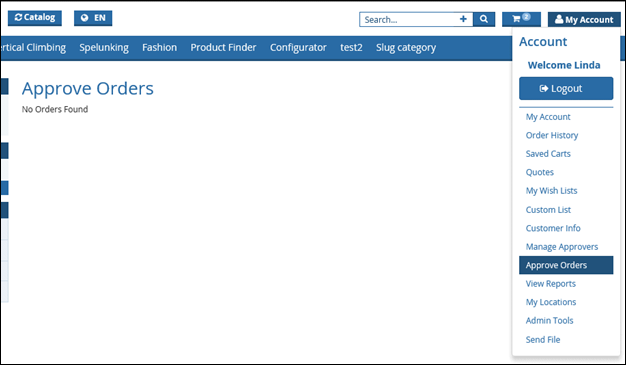Open Manage Approvers page

click(562, 247)
